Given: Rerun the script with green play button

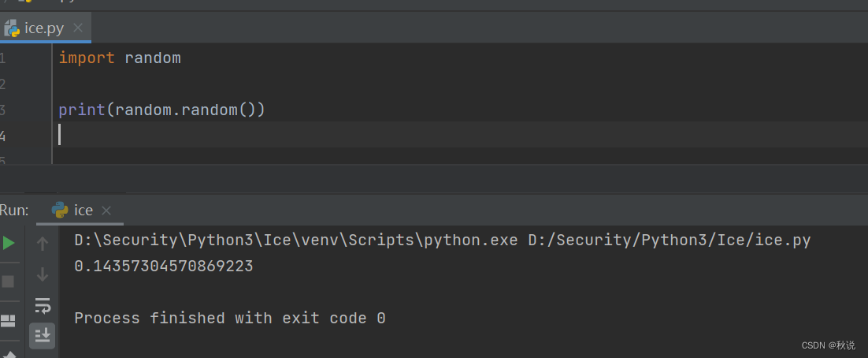Looking at the screenshot, I should point(9,243).
